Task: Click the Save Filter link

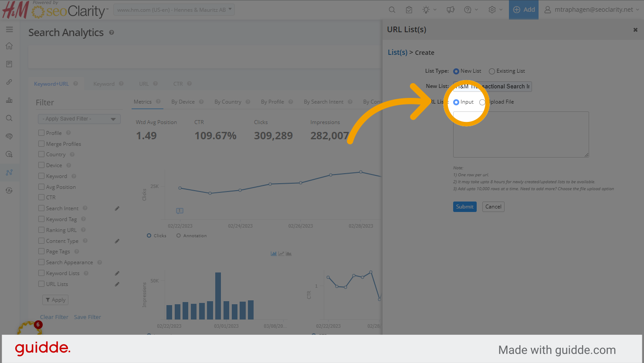Action: [x=88, y=317]
